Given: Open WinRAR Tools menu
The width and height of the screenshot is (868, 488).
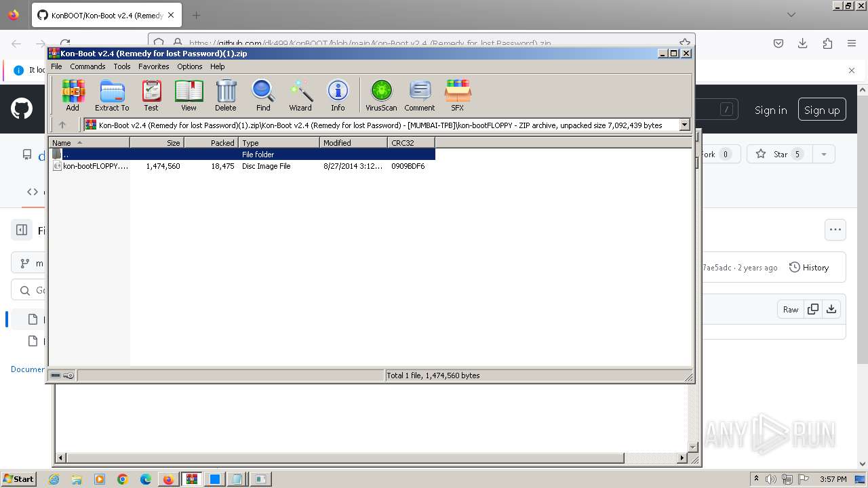Looking at the screenshot, I should tap(122, 66).
